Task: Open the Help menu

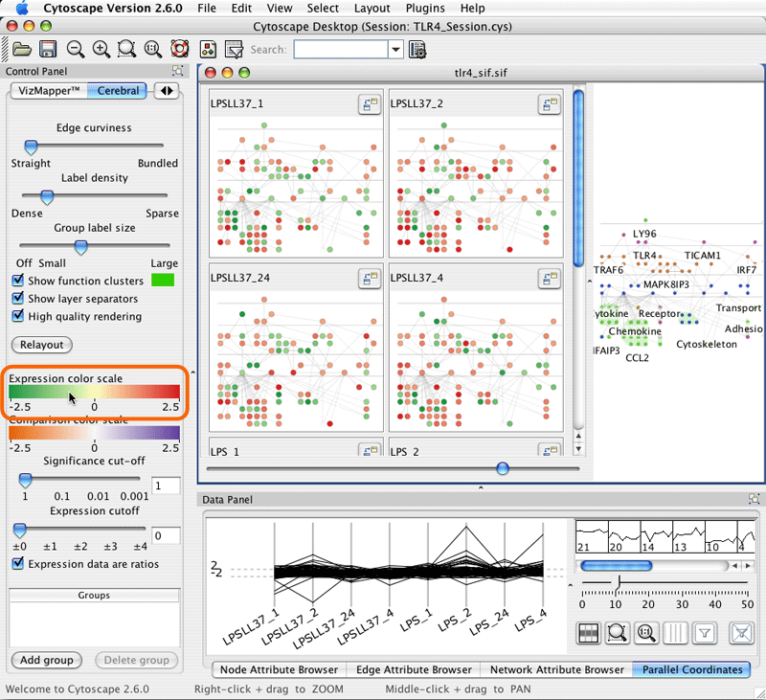Action: pyautogui.click(x=472, y=9)
